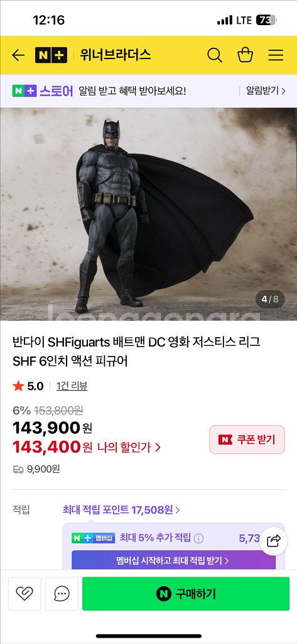Expand 최대 적립 포인트 17,508원
297x644 pixels.
121,510
